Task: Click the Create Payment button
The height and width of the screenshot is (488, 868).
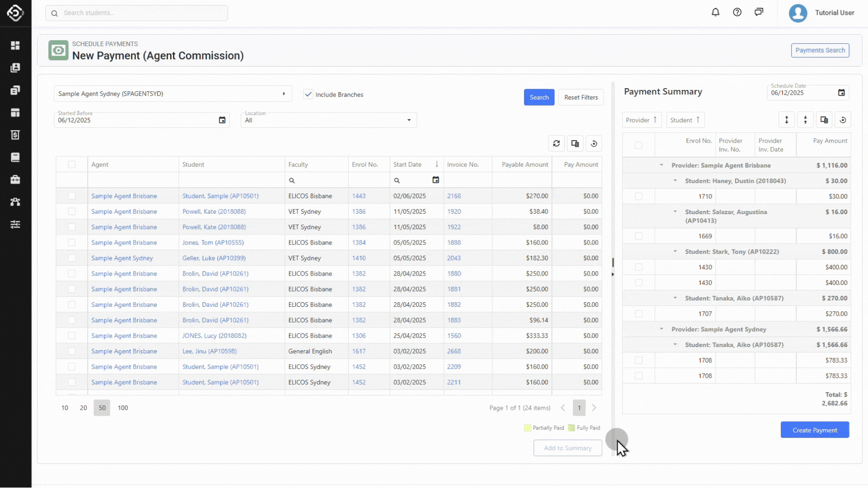Action: pyautogui.click(x=815, y=430)
